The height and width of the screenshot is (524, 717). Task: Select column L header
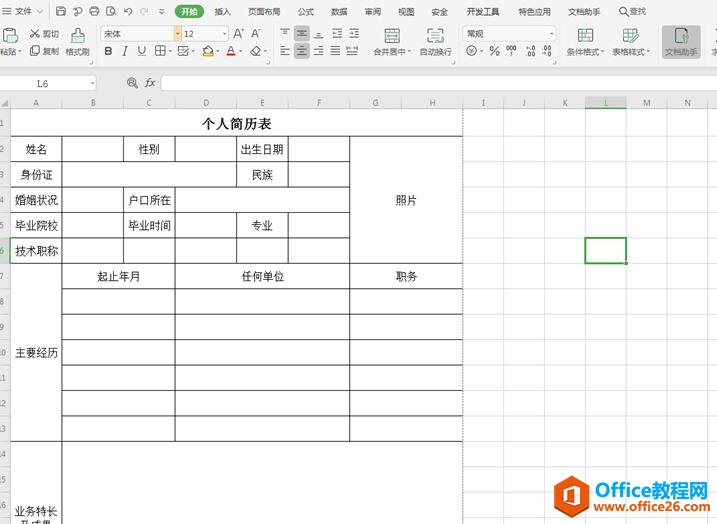click(x=605, y=102)
